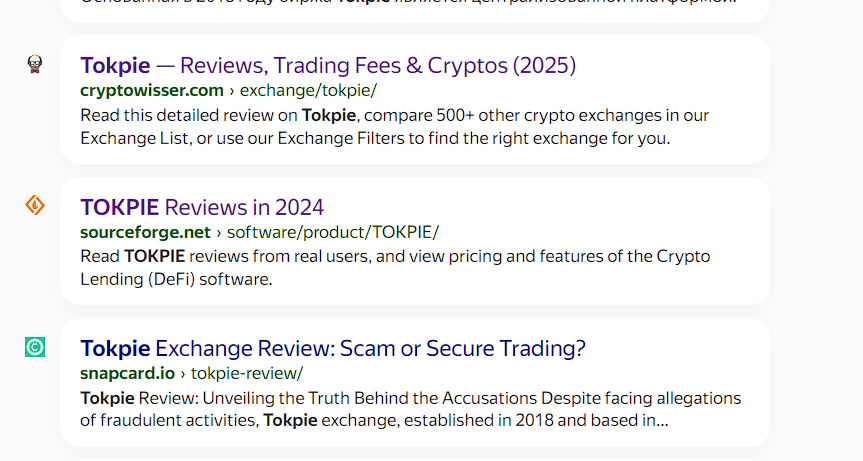Click the Cryptowisser "Read this detailed review" snippet

click(190, 115)
